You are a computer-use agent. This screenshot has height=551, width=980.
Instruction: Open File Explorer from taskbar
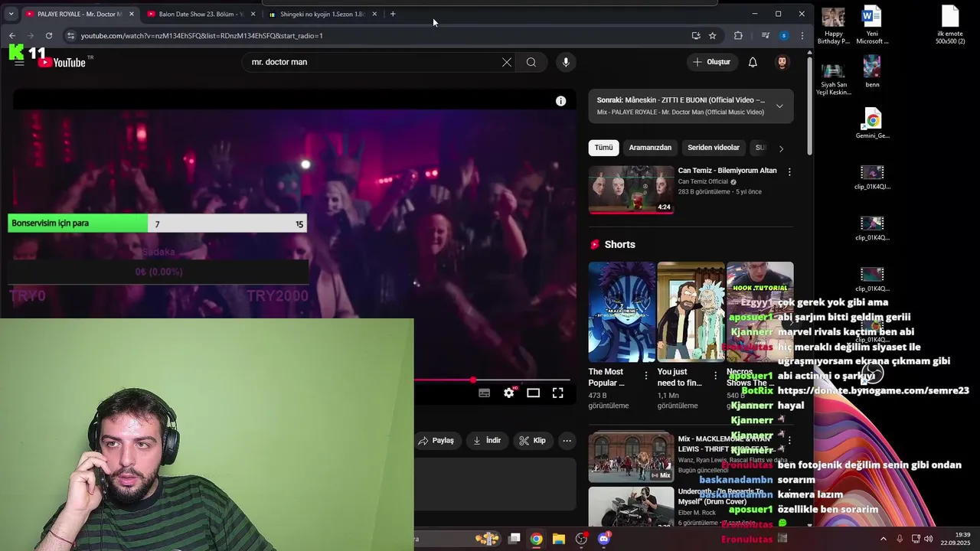tap(559, 539)
